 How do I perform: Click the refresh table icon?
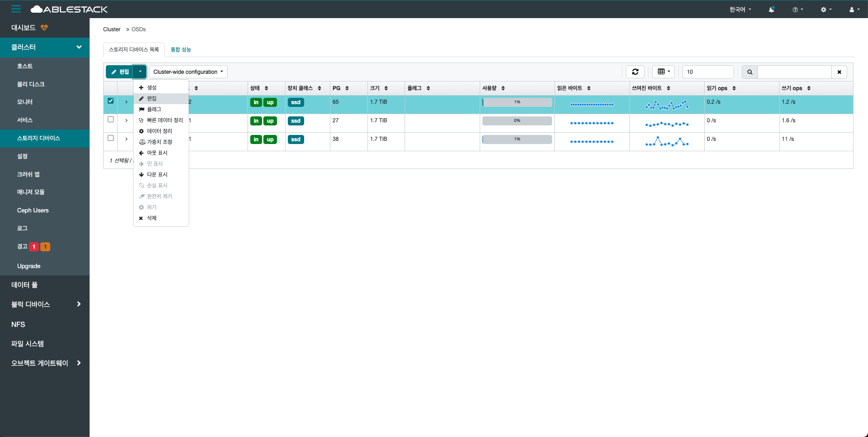[635, 72]
